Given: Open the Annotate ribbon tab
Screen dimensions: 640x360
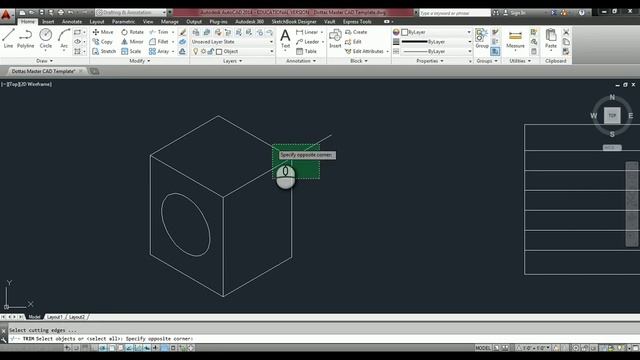Looking at the screenshot, I should point(72,22).
